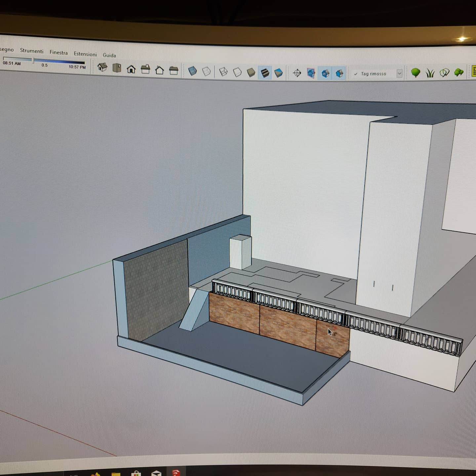
Task: Switch to the Left view
Action: (x=174, y=70)
